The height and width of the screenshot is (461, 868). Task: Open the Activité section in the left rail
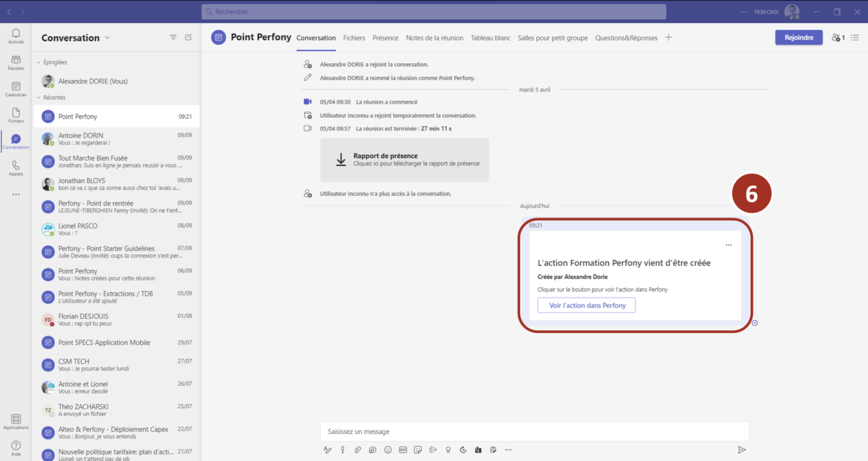15,35
